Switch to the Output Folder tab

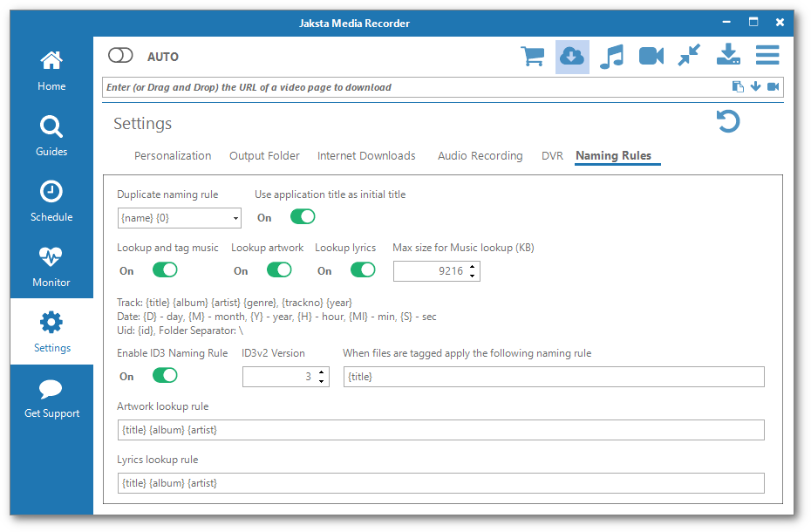pyautogui.click(x=264, y=156)
